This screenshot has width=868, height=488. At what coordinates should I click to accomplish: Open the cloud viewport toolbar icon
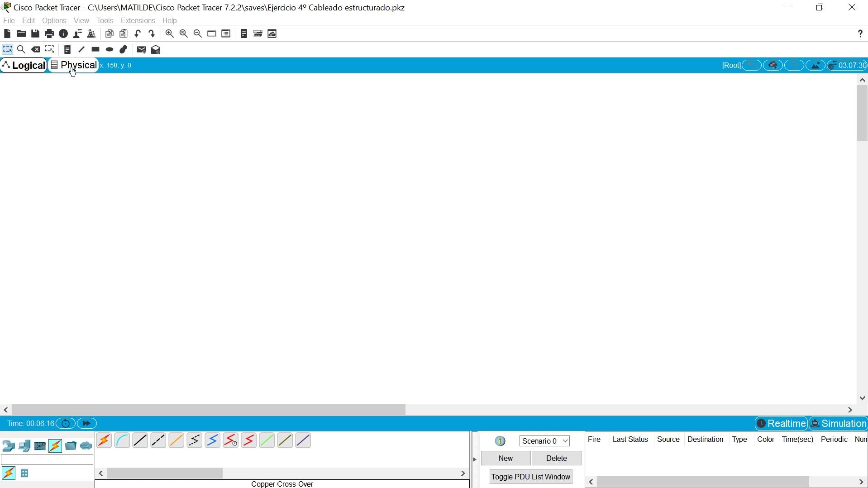[x=272, y=34]
